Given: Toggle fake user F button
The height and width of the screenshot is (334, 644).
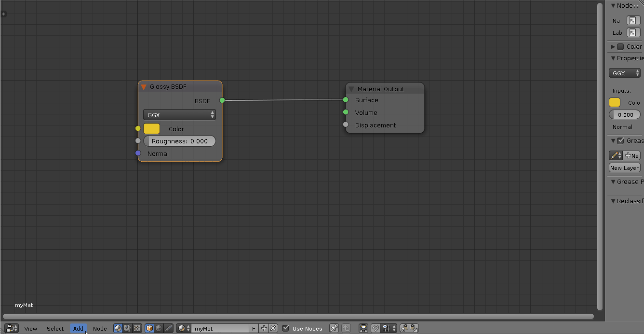Looking at the screenshot, I should point(254,328).
